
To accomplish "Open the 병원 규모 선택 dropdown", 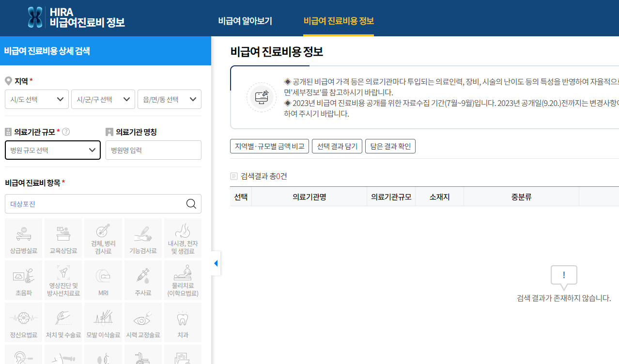I will coord(52,150).
